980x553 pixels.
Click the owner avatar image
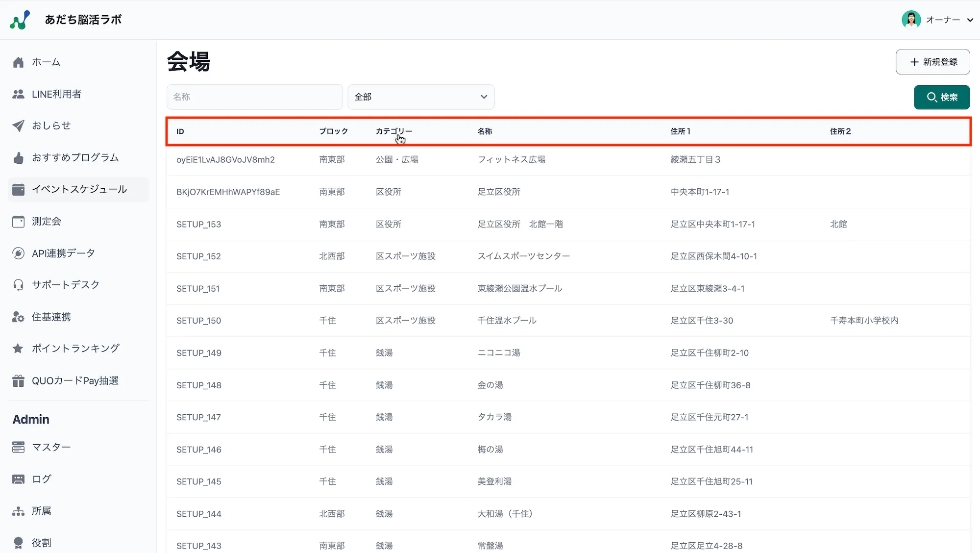(x=911, y=20)
